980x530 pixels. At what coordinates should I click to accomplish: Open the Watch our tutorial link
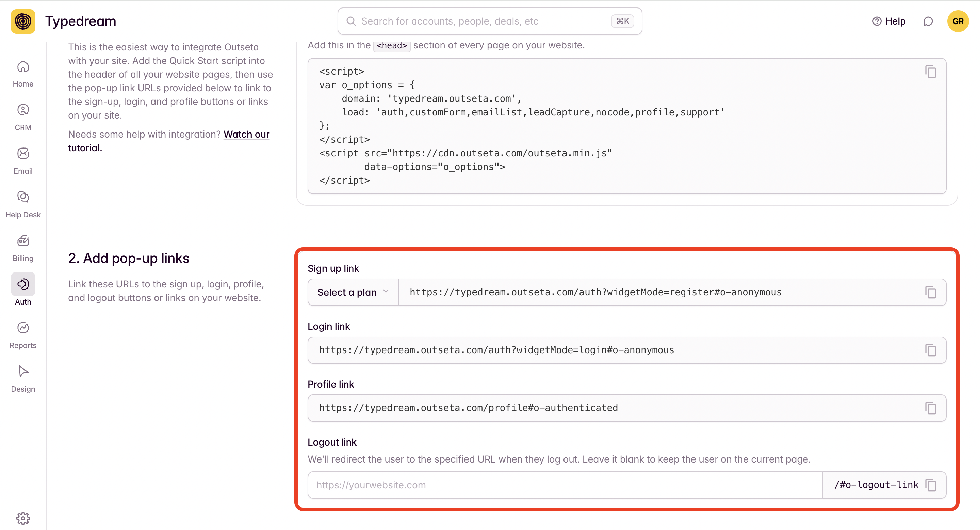click(x=246, y=135)
